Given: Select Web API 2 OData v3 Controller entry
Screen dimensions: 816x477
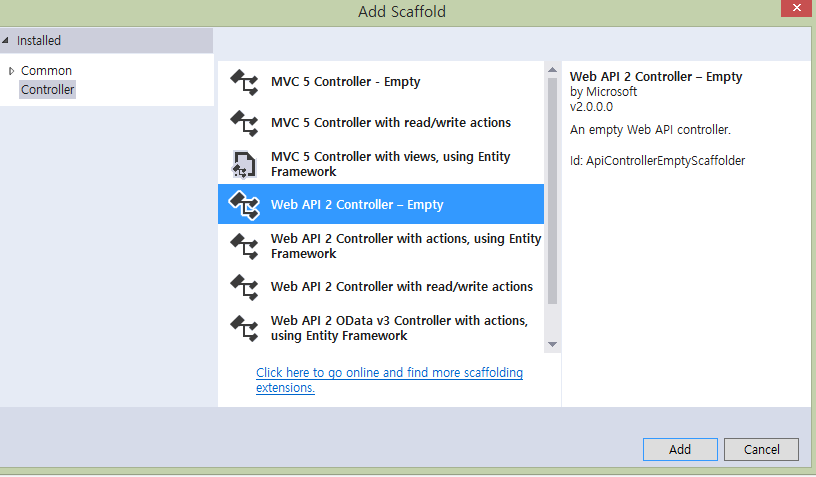Looking at the screenshot, I should [381, 328].
